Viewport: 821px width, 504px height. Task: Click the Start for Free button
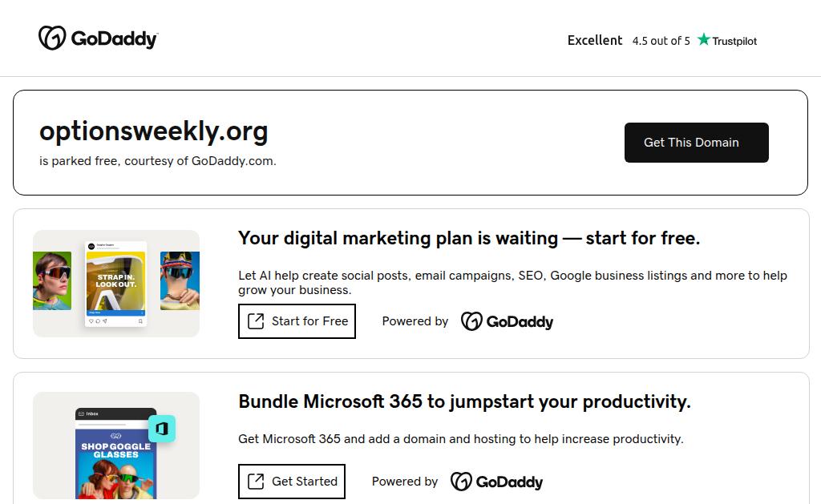click(297, 321)
